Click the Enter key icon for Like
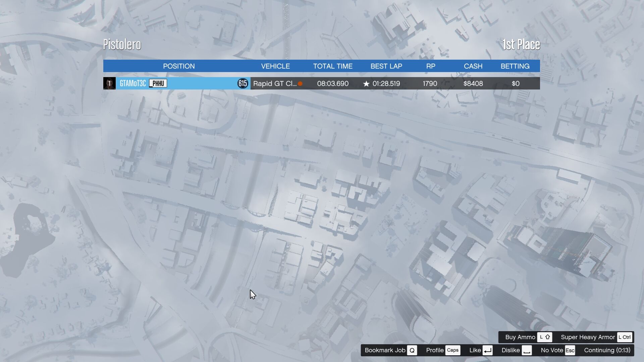Viewport: 644px width, 362px height. pyautogui.click(x=488, y=350)
